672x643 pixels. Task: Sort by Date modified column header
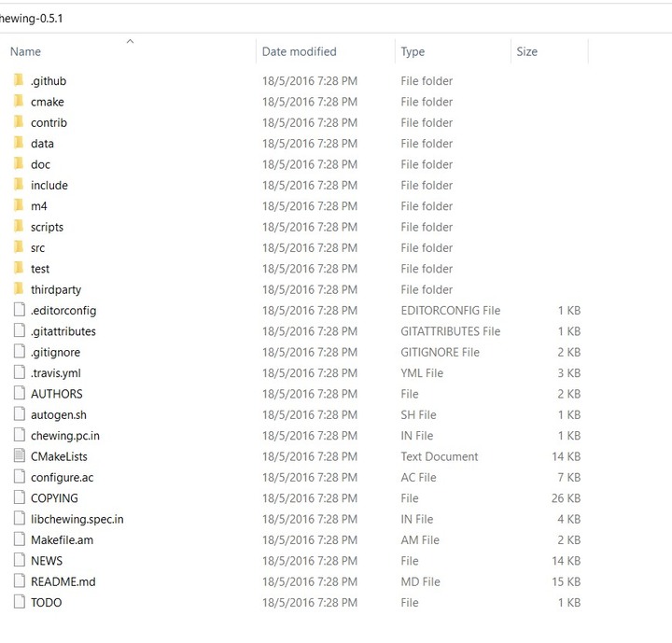pyautogui.click(x=300, y=51)
